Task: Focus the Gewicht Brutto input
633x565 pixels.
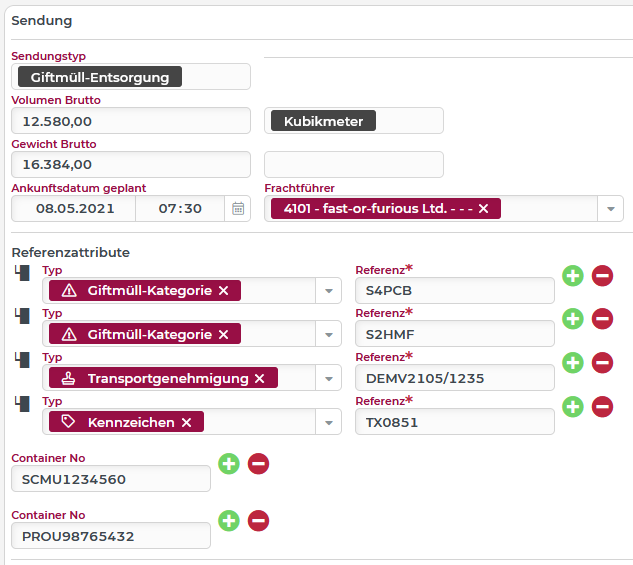Action: tap(130, 165)
